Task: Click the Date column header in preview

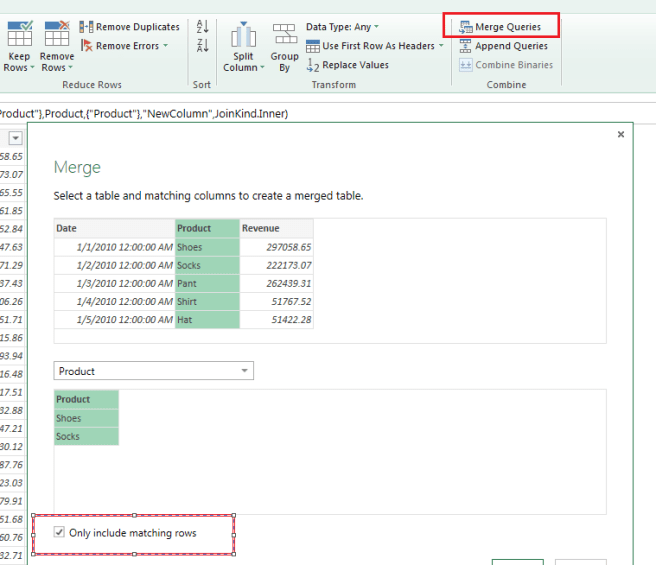Action: coord(114,228)
